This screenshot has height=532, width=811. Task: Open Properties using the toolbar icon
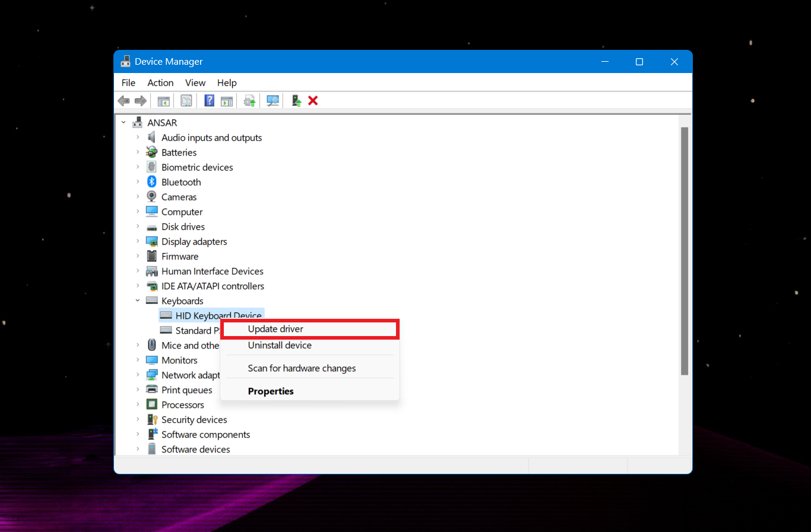click(x=186, y=100)
